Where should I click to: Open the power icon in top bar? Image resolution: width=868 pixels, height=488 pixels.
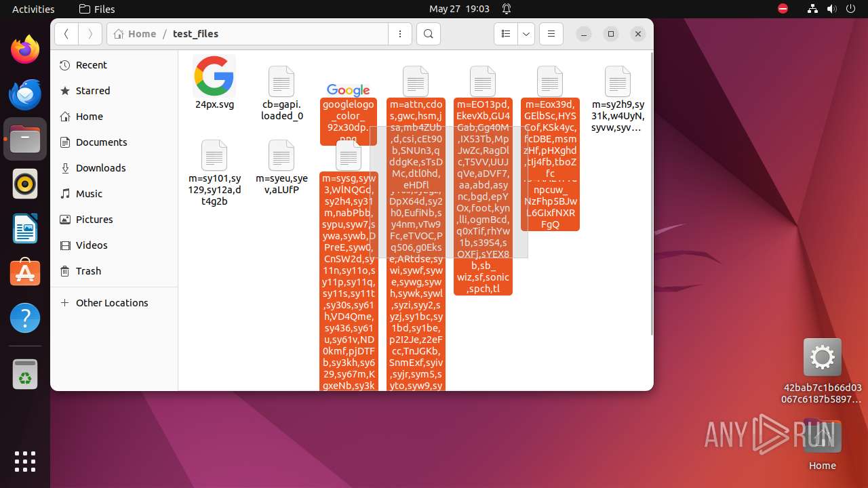coord(851,9)
